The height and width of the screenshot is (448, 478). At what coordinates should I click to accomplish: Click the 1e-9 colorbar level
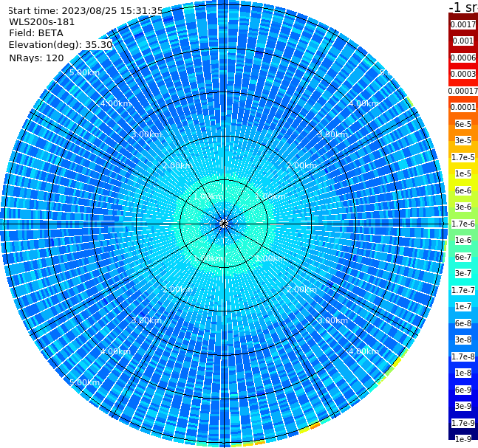tap(463, 439)
